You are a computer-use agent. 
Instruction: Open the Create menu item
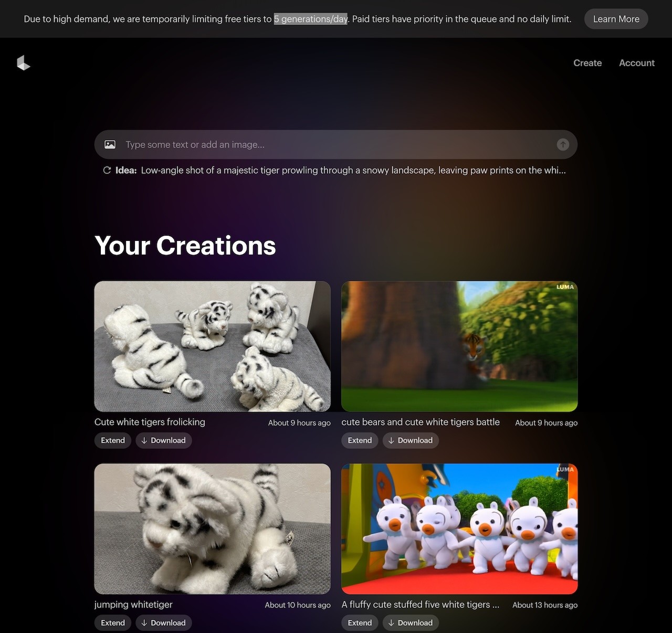coord(587,63)
